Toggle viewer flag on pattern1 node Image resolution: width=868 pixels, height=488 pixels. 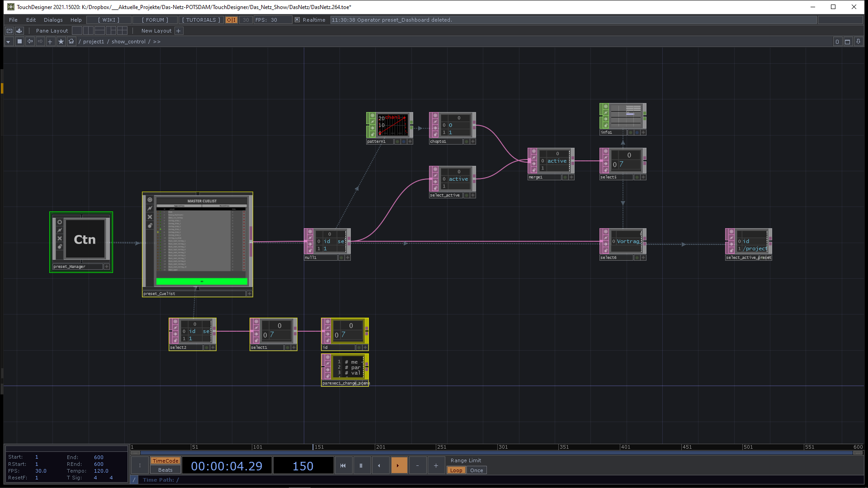373,116
